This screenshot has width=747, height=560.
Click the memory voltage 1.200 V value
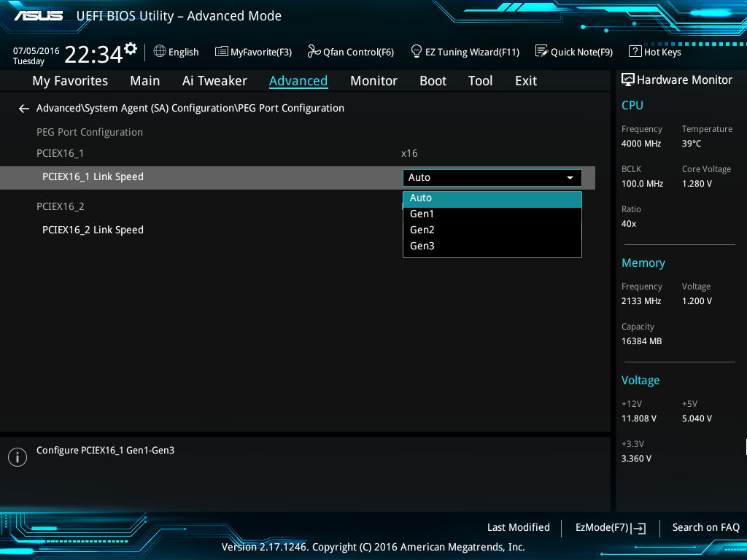tap(697, 301)
